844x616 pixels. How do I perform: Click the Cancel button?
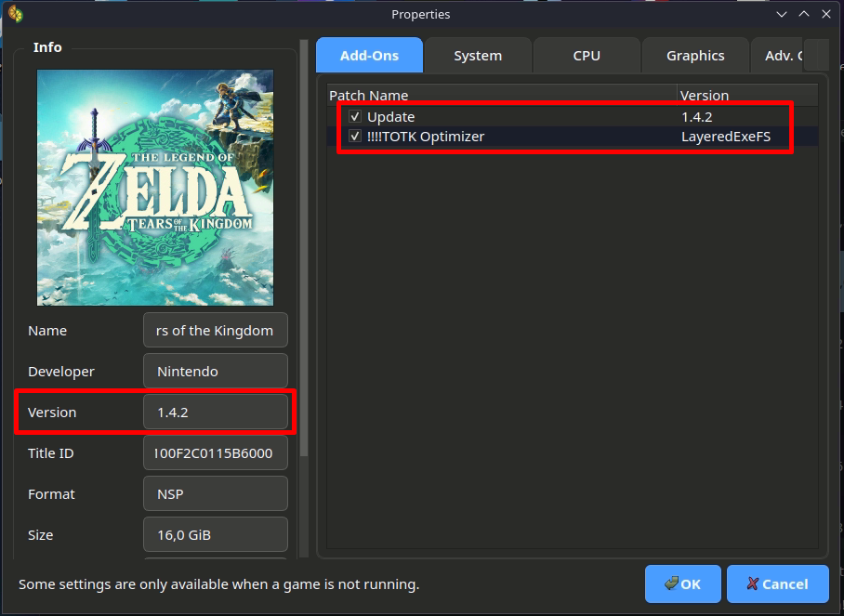coord(777,584)
